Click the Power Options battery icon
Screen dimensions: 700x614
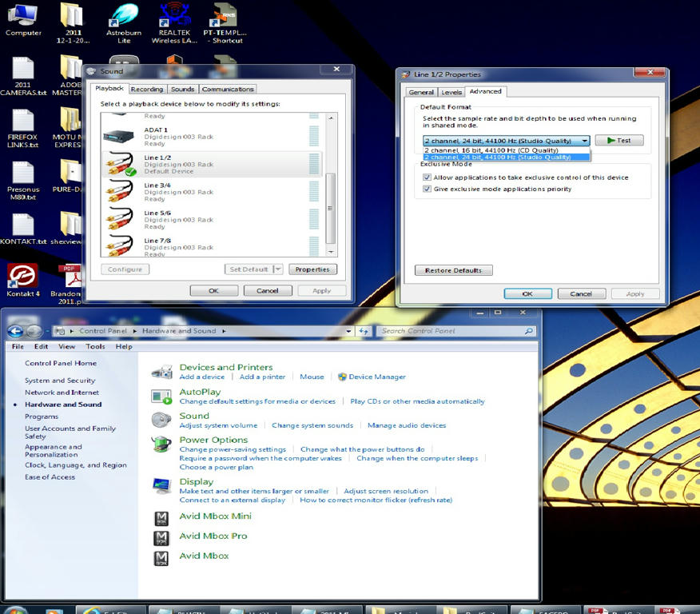click(x=161, y=445)
